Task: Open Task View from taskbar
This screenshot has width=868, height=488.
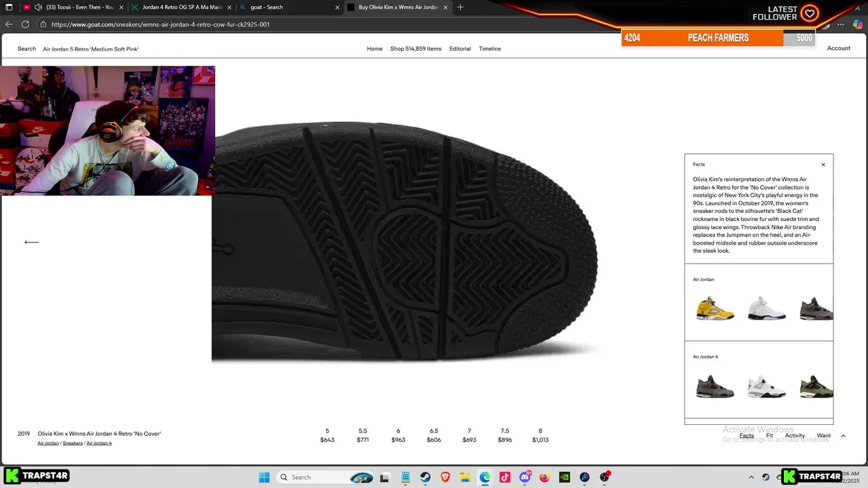Action: [x=384, y=477]
